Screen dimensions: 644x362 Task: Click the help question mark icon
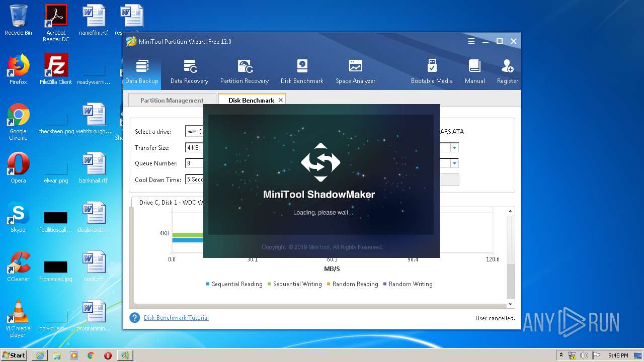134,318
